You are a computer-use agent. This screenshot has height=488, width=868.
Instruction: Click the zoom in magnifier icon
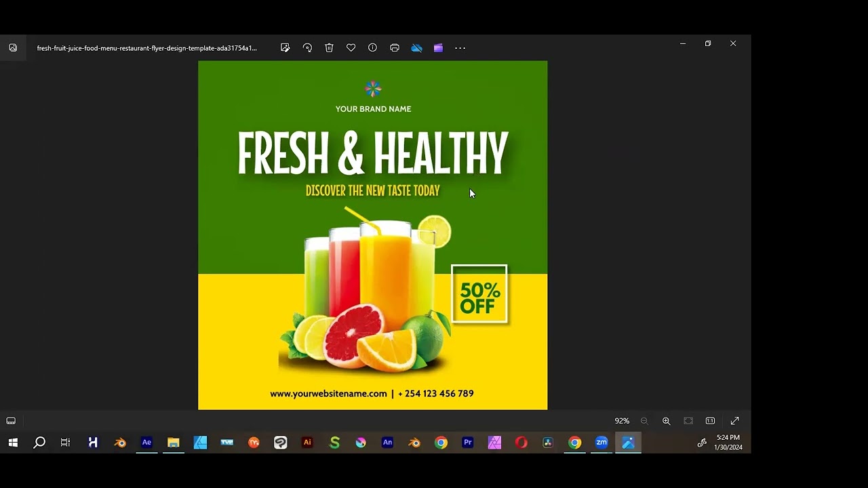point(666,421)
